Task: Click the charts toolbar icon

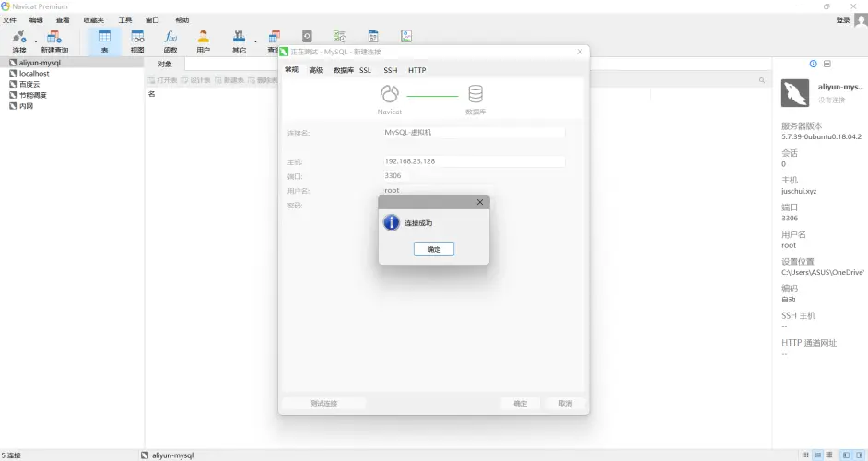Action: coord(406,37)
